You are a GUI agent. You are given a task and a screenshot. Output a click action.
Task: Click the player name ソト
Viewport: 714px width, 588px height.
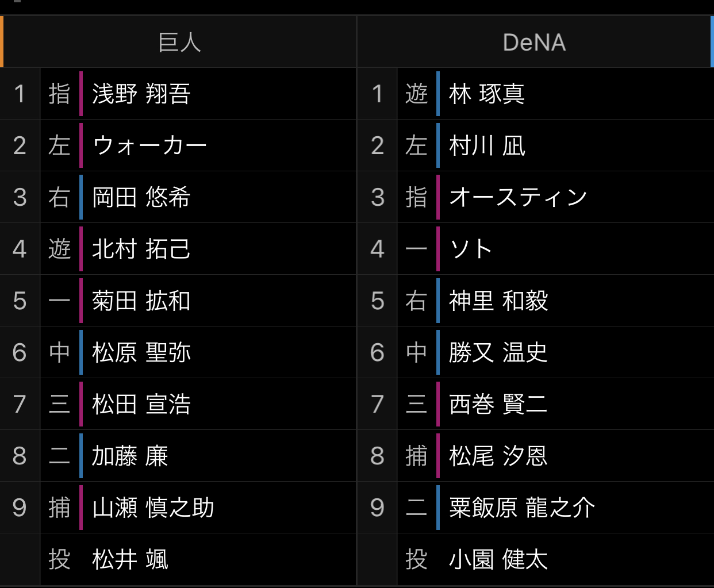pos(471,249)
